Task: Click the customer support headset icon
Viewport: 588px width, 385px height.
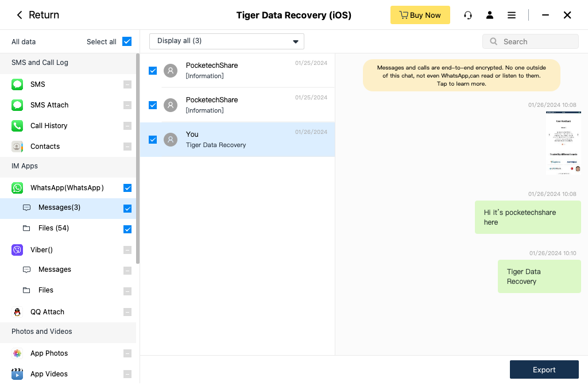Action: pyautogui.click(x=468, y=15)
